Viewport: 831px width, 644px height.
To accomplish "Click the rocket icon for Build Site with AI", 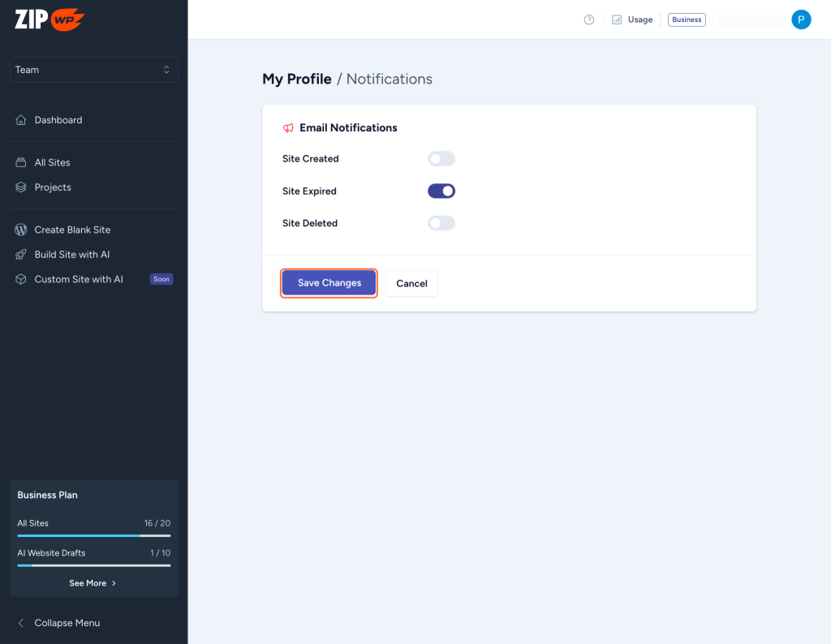I will pyautogui.click(x=21, y=255).
